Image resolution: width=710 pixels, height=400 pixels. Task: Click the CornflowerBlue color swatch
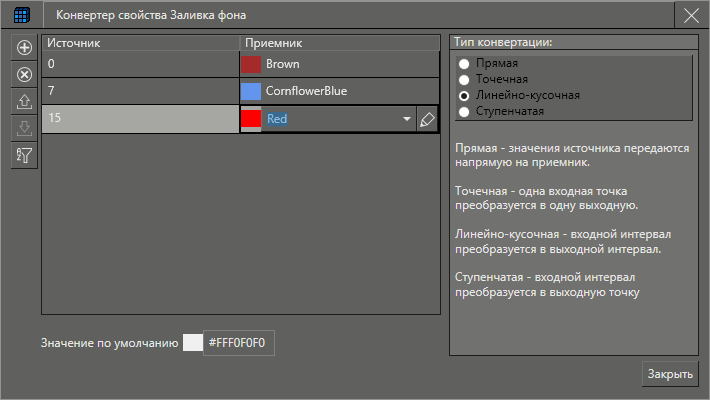tap(251, 91)
